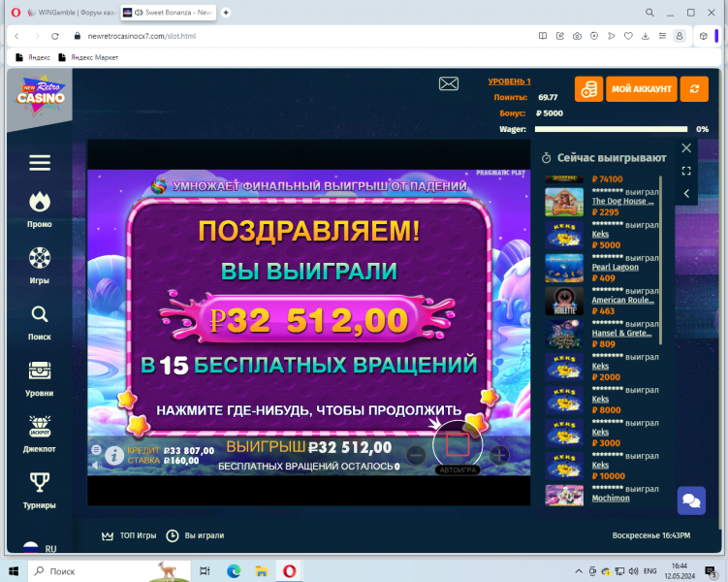
Task: Click МОЙ АККАУНТ button
Action: pyautogui.click(x=641, y=88)
